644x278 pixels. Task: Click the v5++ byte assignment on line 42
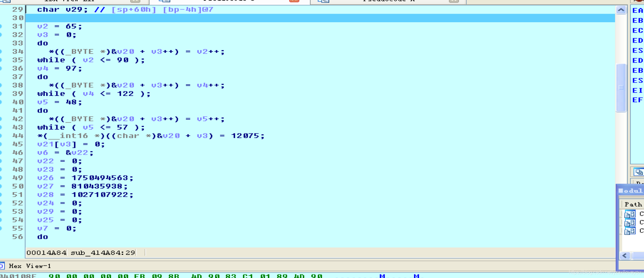(137, 119)
